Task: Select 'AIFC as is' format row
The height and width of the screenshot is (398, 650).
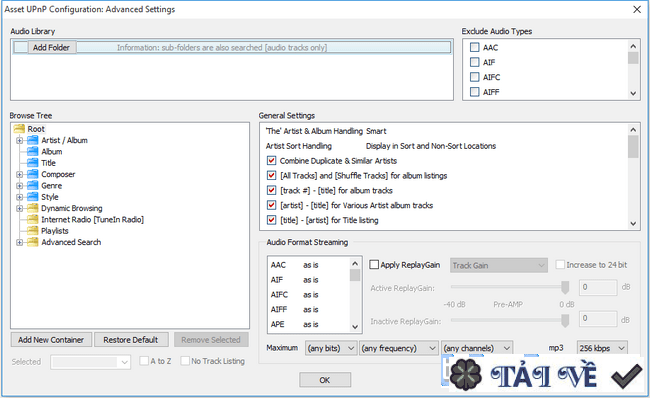Action: 309,295
